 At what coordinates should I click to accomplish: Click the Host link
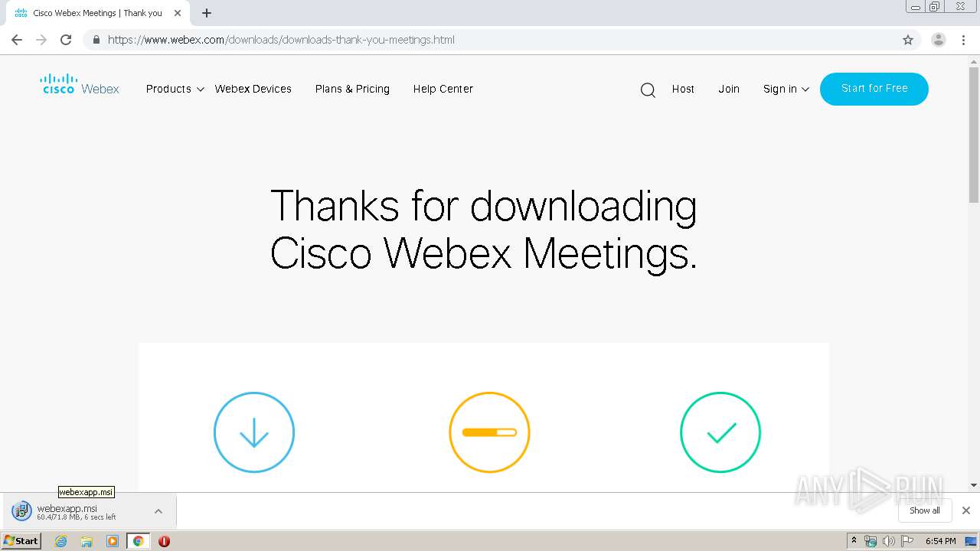click(x=683, y=89)
